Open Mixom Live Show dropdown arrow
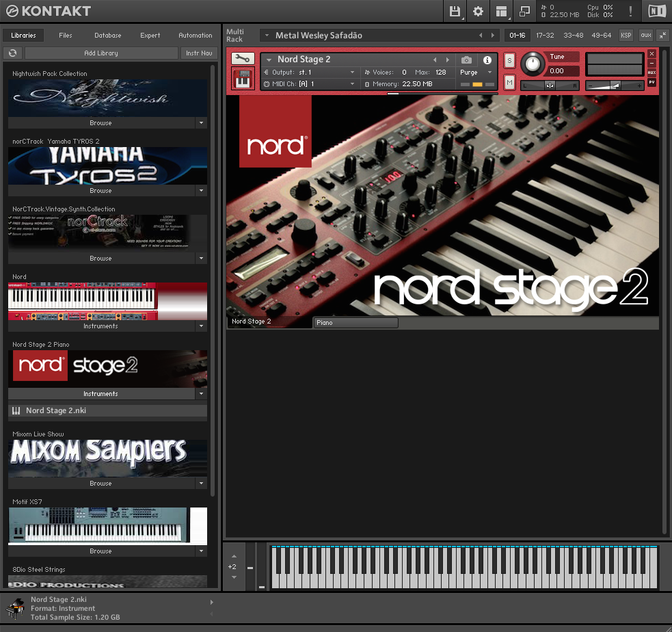Screen dimensions: 672x632 [201, 483]
